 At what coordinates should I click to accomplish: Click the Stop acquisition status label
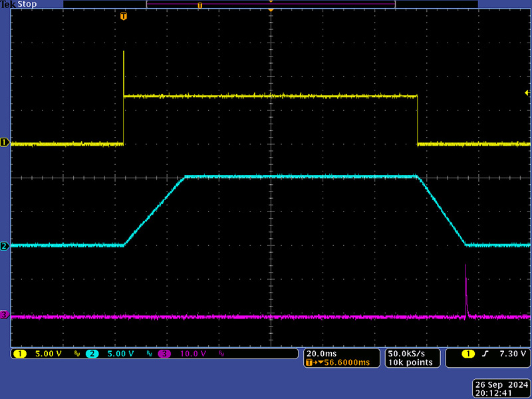click(27, 4)
